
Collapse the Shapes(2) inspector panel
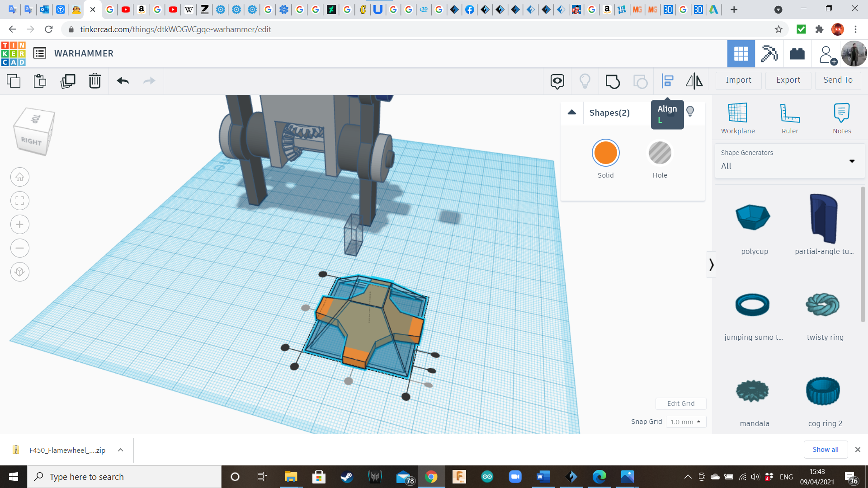point(572,113)
